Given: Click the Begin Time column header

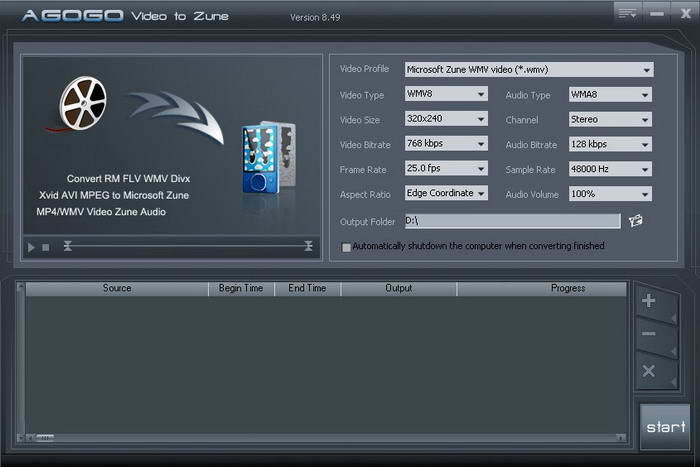Looking at the screenshot, I should coord(241,288).
